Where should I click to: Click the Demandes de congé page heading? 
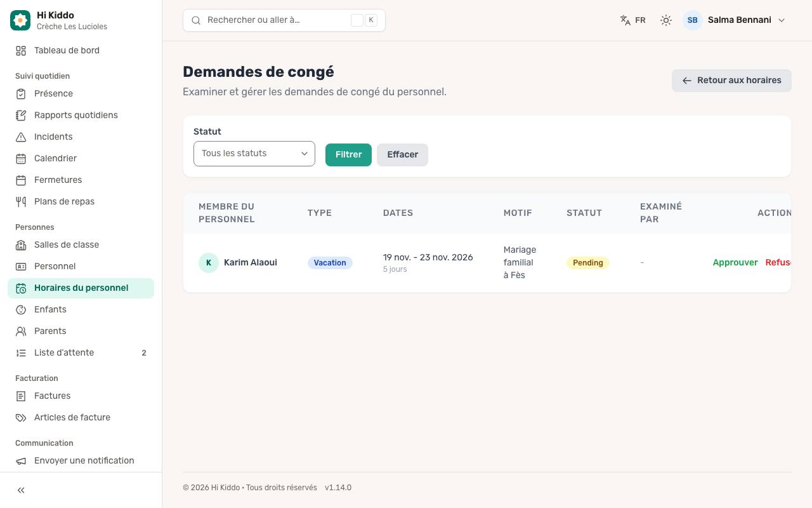(258, 72)
